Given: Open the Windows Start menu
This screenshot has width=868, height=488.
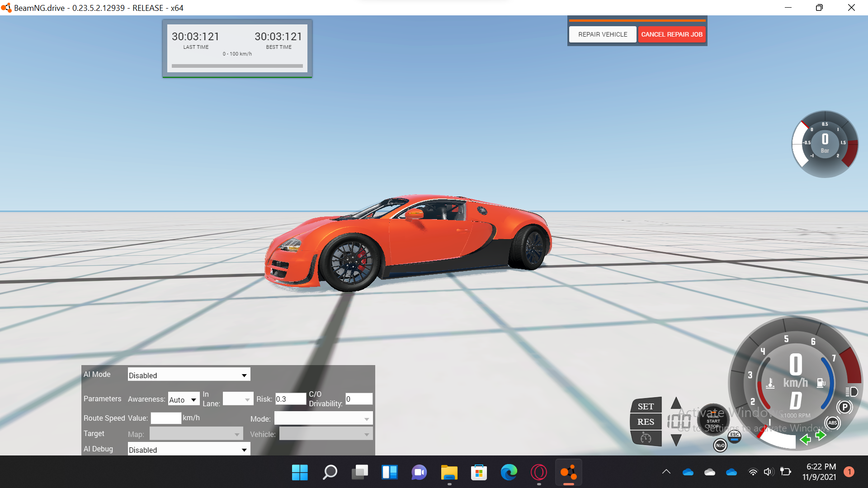Looking at the screenshot, I should point(300,472).
